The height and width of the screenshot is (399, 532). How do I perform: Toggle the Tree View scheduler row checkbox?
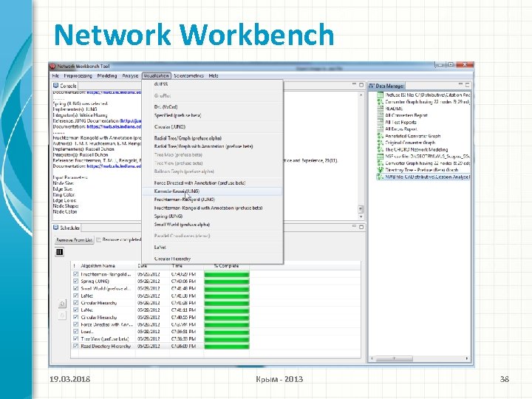click(x=75, y=338)
